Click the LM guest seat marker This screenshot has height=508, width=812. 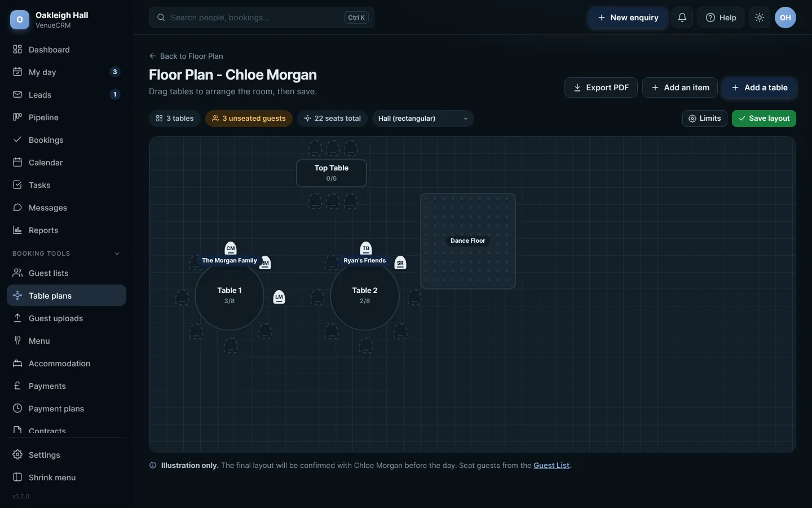(279, 297)
